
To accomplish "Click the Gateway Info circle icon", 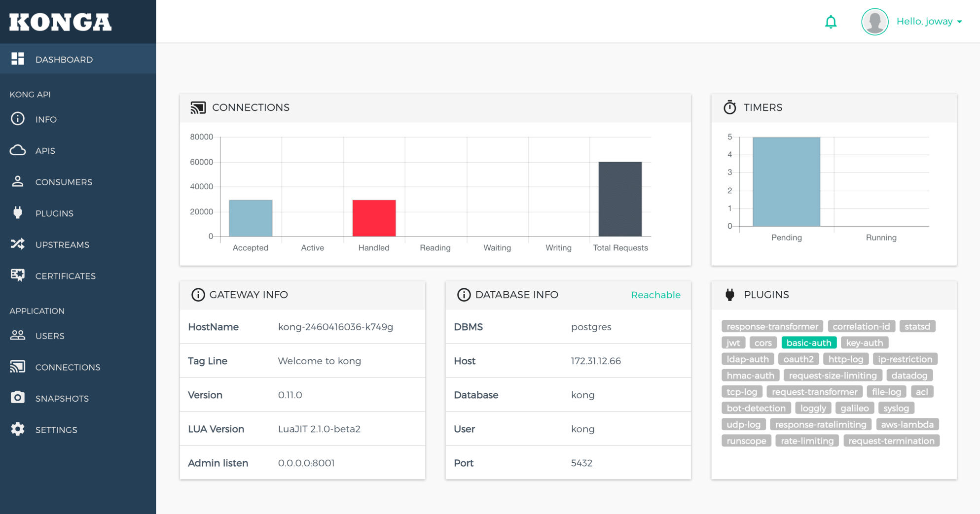I will (198, 295).
